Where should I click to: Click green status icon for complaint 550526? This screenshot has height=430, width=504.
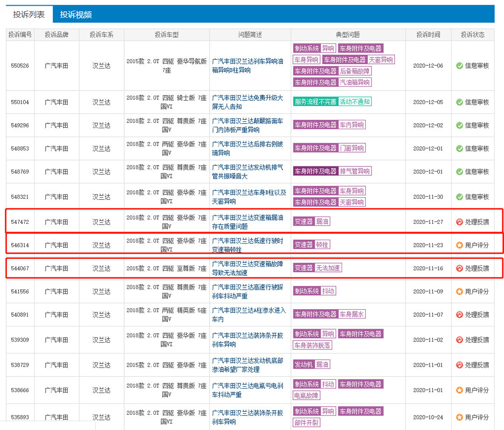459,66
